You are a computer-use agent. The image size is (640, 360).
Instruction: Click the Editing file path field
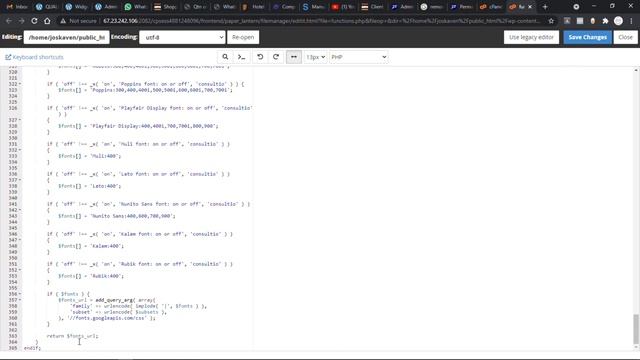pyautogui.click(x=67, y=37)
